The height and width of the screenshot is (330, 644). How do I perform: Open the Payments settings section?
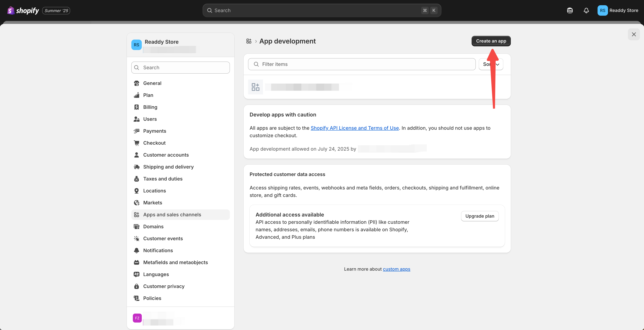click(x=154, y=131)
